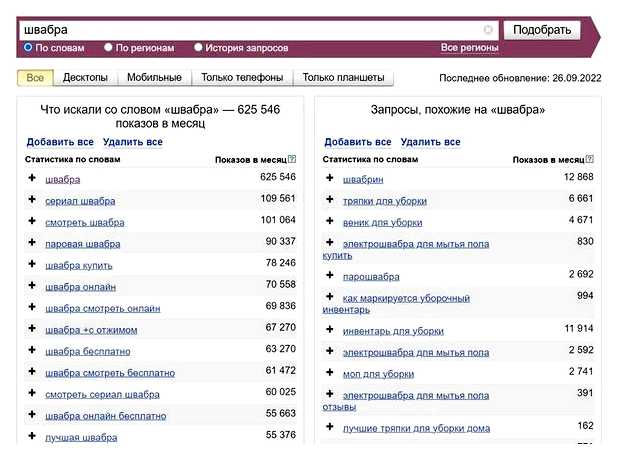The width and height of the screenshot is (620, 454).
Task: Add «швабрин» with its plus icon
Action: coord(330,178)
